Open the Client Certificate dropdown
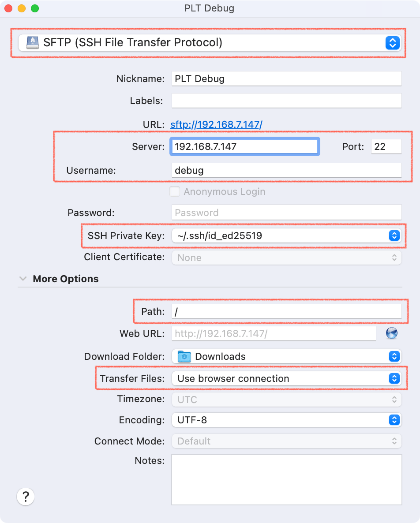 click(x=287, y=258)
